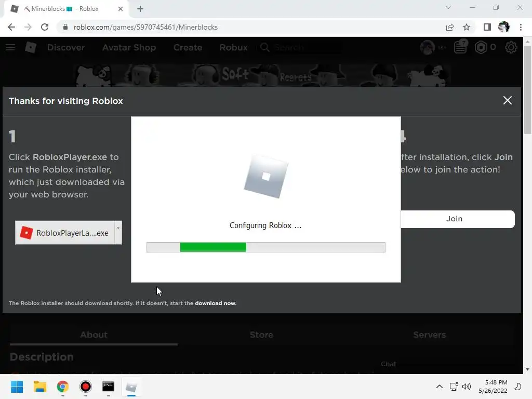The width and height of the screenshot is (532, 399).
Task: Go to the Roblox home logo
Action: [31, 47]
